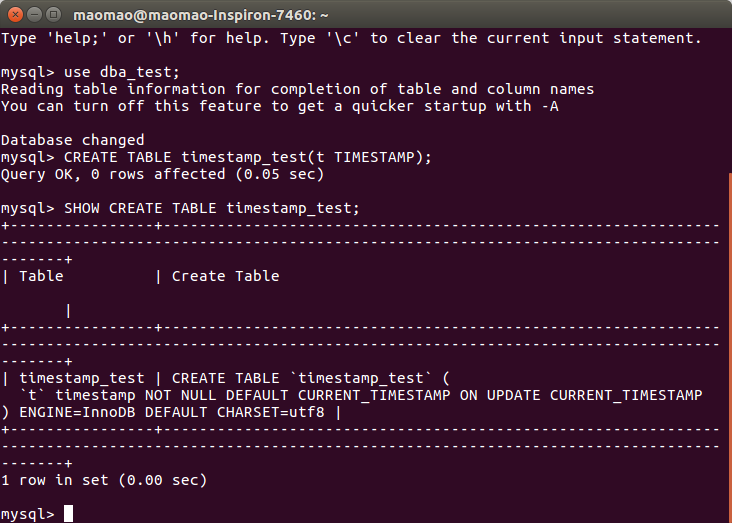Click the 'Create Table' column header
Image resolution: width=732 pixels, height=523 pixels.
(x=225, y=276)
